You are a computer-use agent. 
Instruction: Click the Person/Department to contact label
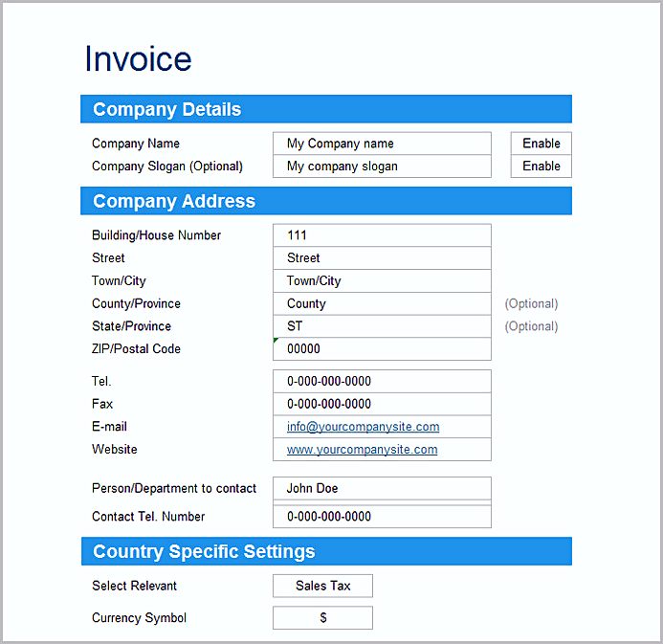(x=174, y=488)
